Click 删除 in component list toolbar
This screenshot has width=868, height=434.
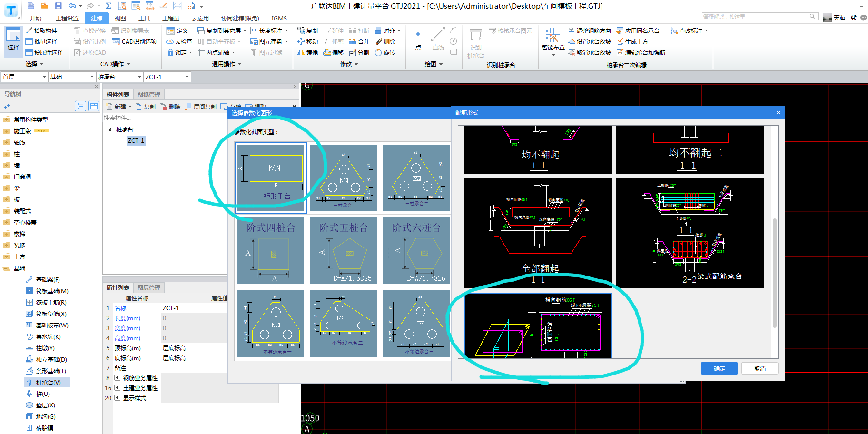point(170,107)
